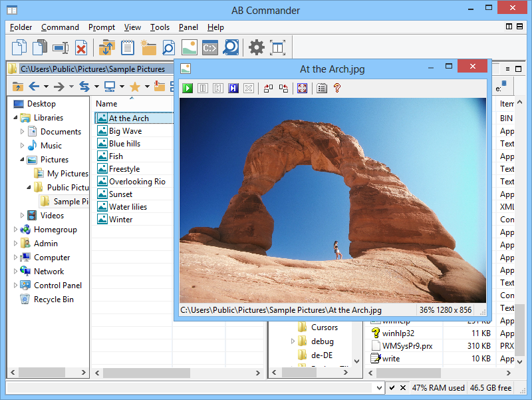Open the favorites star dropdown arrow
The height and width of the screenshot is (400, 532).
[x=147, y=87]
